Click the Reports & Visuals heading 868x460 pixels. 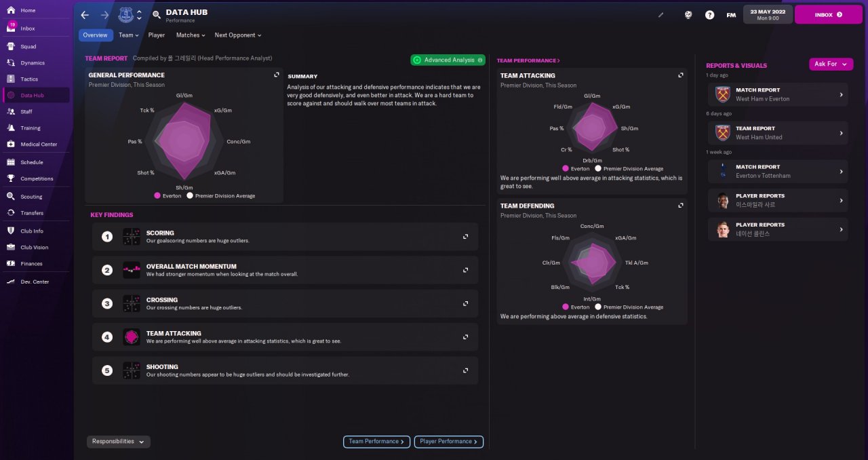tap(736, 66)
